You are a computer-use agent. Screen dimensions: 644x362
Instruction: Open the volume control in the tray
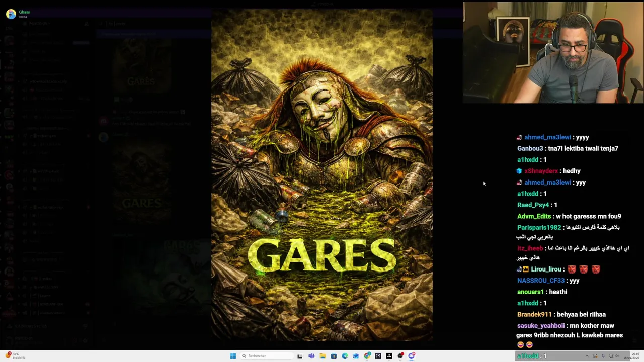(x=617, y=356)
